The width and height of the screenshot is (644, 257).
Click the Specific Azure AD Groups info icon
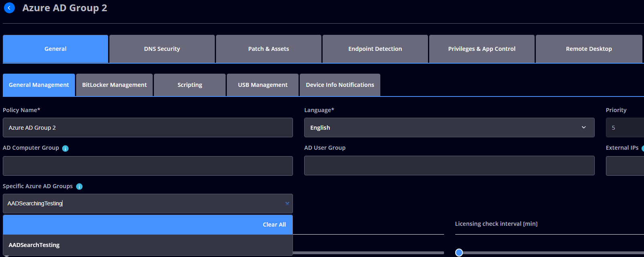tap(79, 187)
